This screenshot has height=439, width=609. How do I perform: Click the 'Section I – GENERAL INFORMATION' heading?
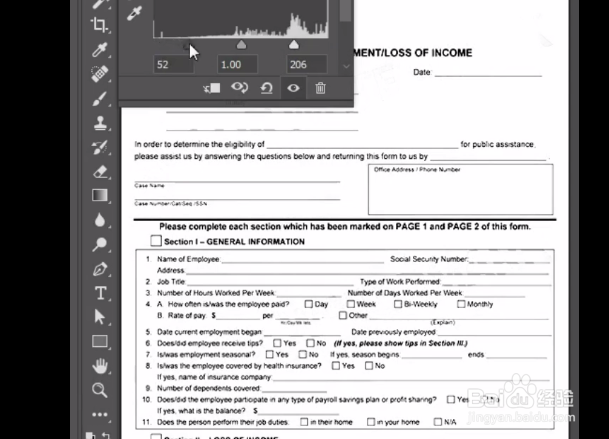point(234,242)
